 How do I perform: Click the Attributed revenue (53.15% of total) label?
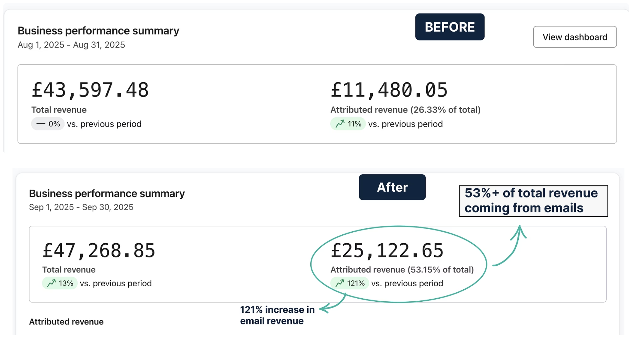tap(402, 270)
